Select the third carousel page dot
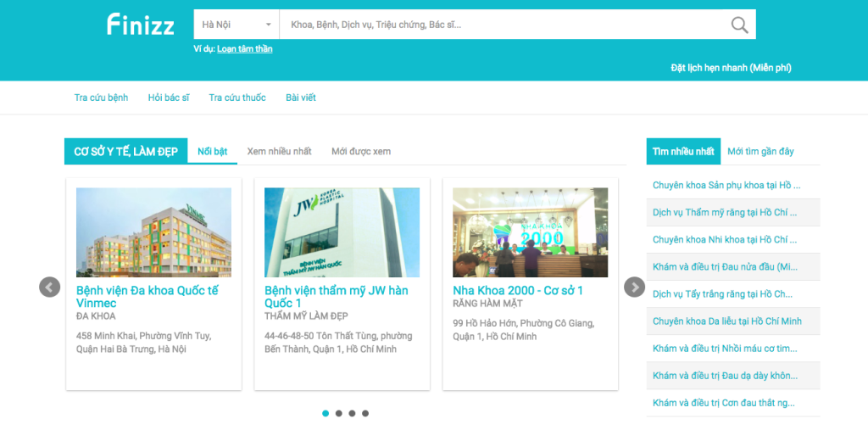 pyautogui.click(x=352, y=413)
